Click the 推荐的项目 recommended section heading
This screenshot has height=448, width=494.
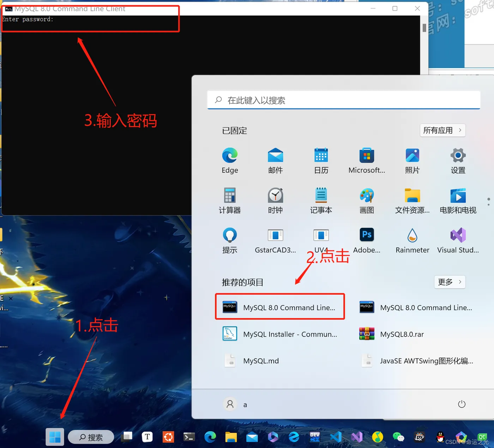[x=242, y=282]
